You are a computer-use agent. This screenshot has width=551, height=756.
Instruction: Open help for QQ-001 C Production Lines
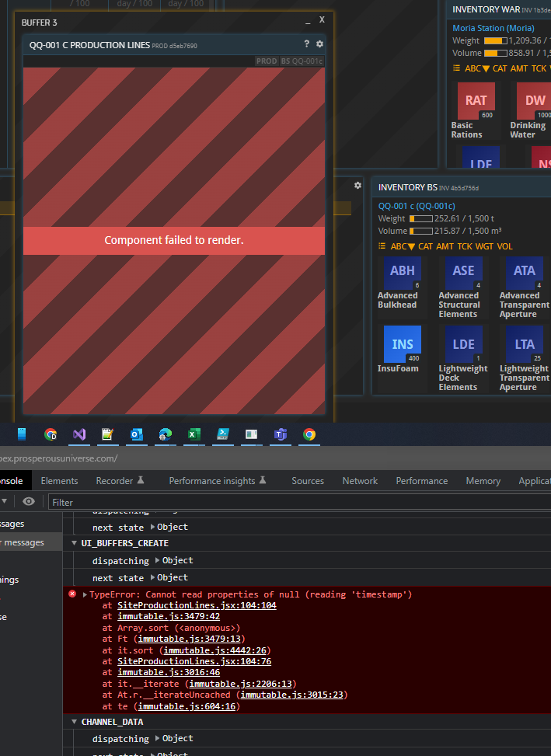pos(307,44)
